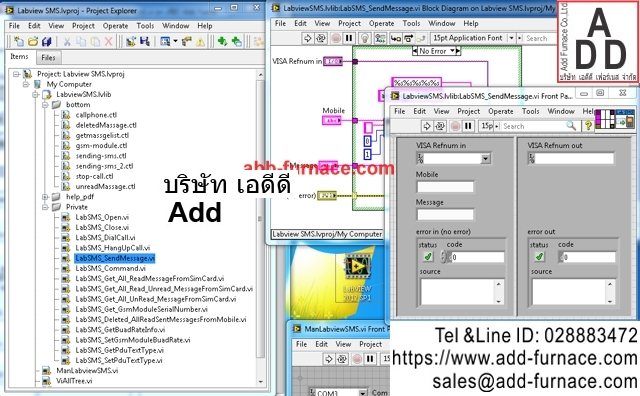Select LabSMS_GetPduTextType.vi tree item
640x396 pixels.
point(119,350)
